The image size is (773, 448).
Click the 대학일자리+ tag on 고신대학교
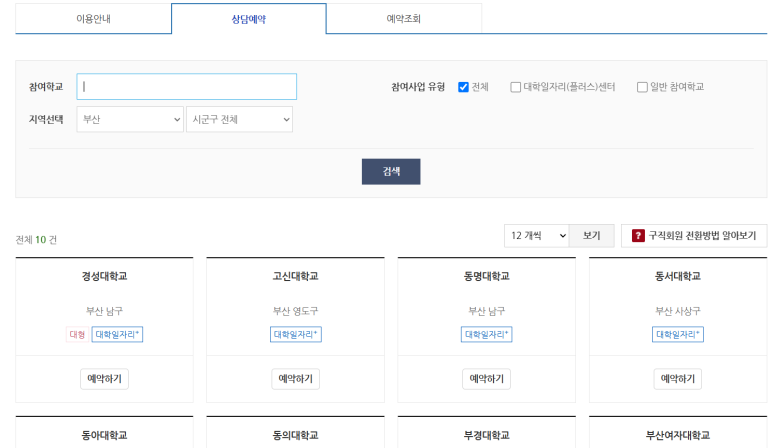tap(296, 335)
